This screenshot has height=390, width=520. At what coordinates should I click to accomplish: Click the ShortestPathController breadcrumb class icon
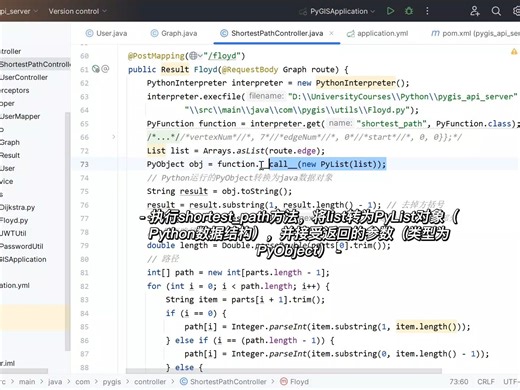[183, 381]
